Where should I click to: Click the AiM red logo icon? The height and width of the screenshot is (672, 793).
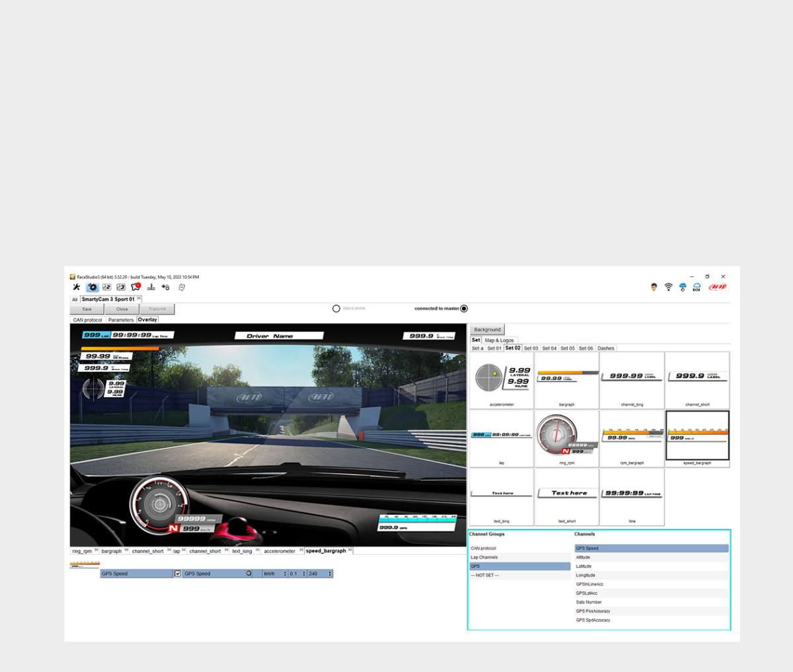pyautogui.click(x=717, y=287)
